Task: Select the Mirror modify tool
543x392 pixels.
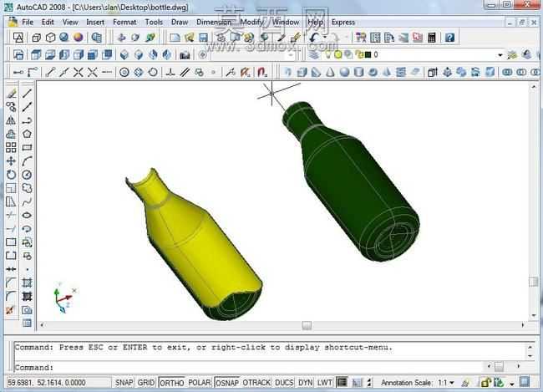Action: pos(11,120)
